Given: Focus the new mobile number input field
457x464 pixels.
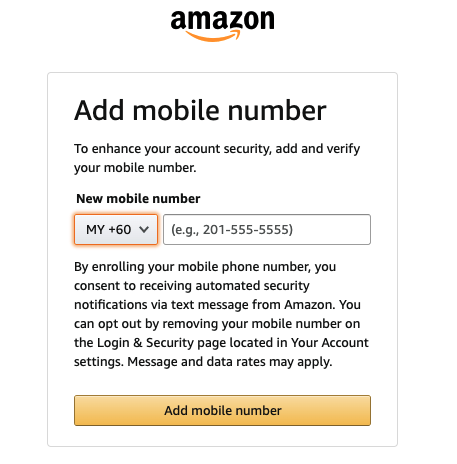Looking at the screenshot, I should (267, 229).
